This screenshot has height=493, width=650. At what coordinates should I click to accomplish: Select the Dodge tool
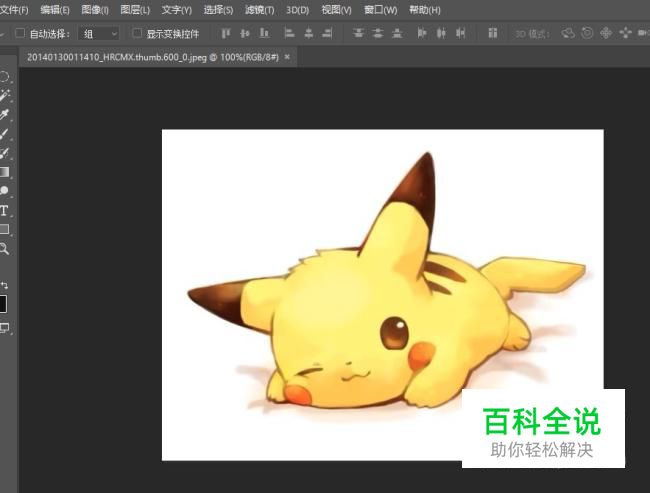tap(4, 191)
